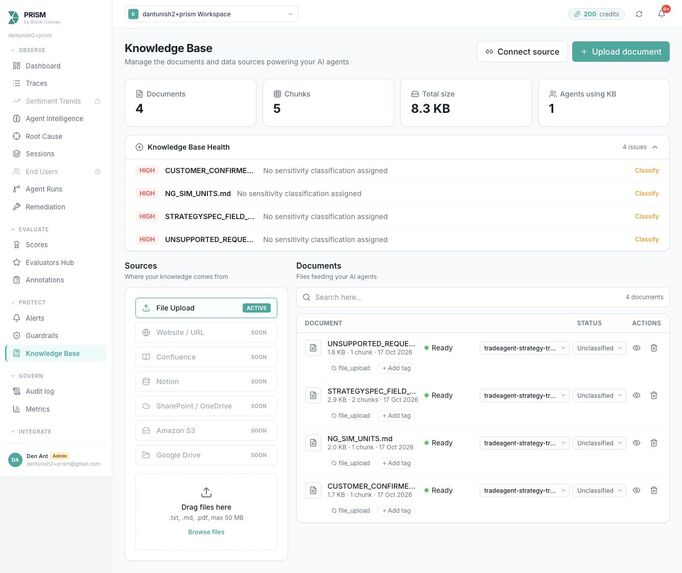Delete NG_SIM_UNITS.md via trash icon
Image resolution: width=682 pixels, height=573 pixels.
[x=653, y=443]
